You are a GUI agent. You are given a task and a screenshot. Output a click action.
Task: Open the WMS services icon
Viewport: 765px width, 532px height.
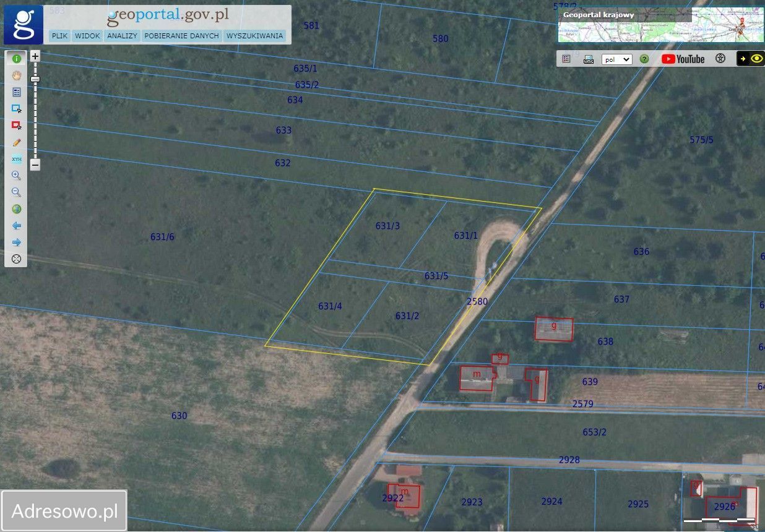tap(589, 59)
